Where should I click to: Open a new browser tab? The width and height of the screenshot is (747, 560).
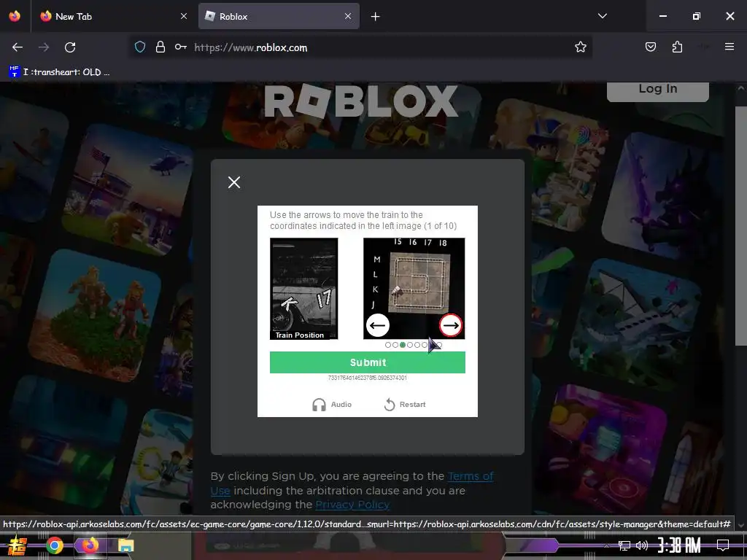click(x=376, y=17)
